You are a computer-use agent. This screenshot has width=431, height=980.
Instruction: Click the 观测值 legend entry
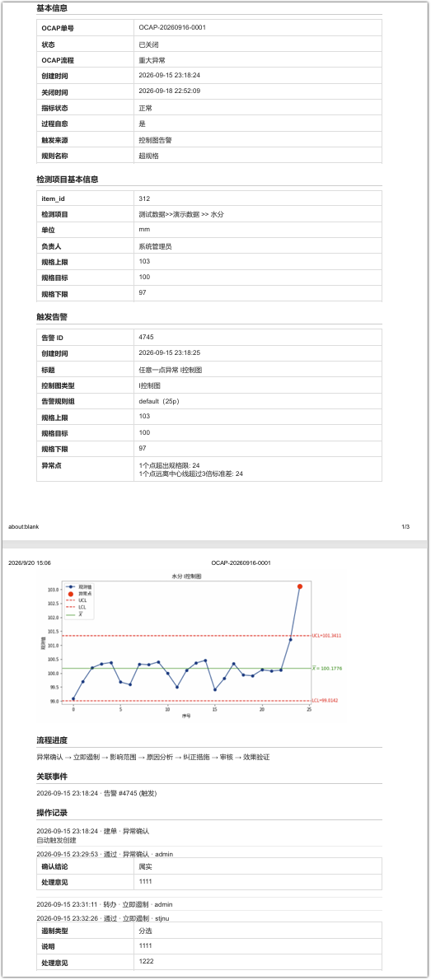[79, 587]
